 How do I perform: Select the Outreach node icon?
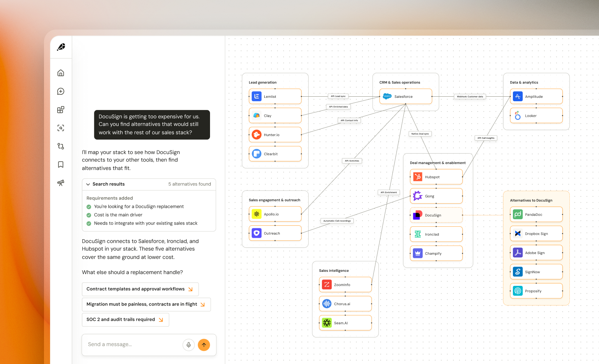[x=257, y=233]
